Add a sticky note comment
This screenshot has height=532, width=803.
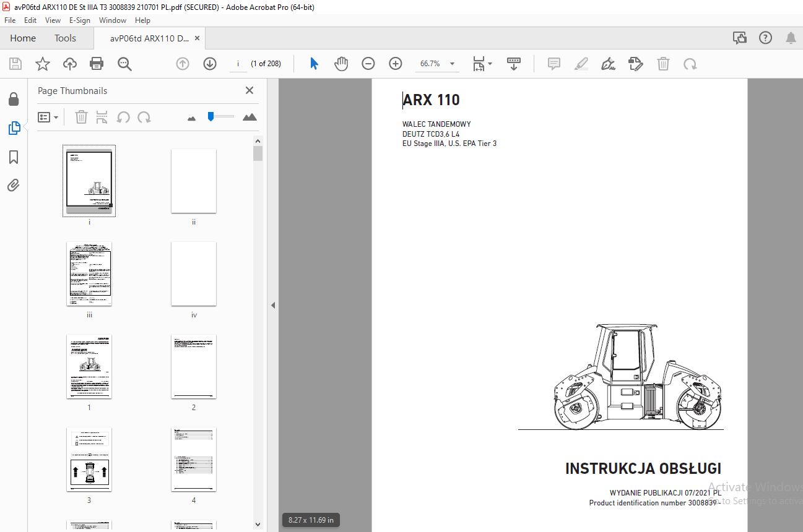pos(554,64)
